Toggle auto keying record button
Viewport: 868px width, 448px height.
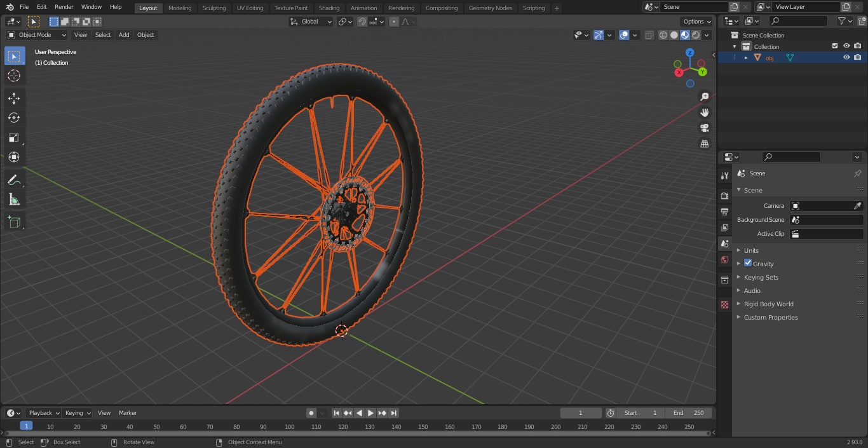coord(311,413)
